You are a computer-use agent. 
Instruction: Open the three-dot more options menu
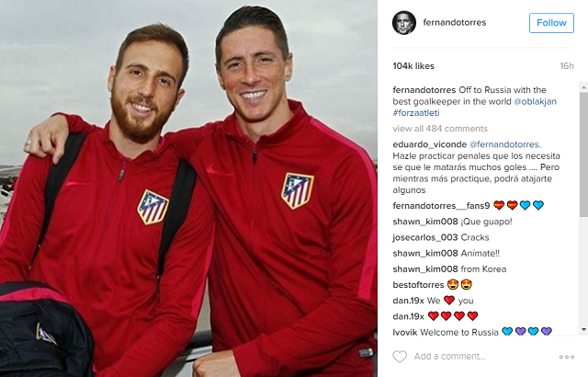(566, 357)
